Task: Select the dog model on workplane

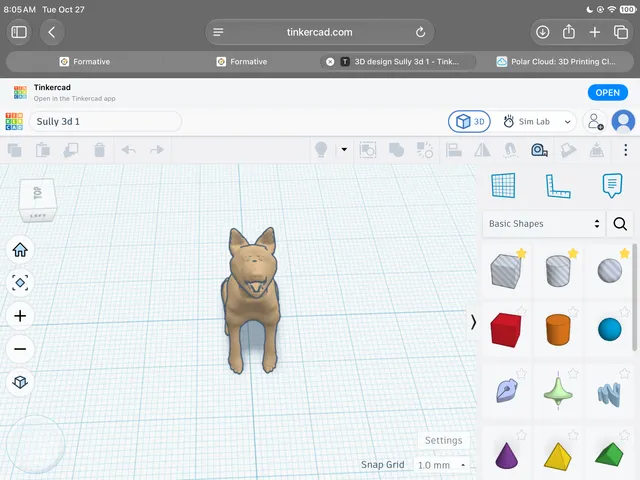Action: coord(251,300)
